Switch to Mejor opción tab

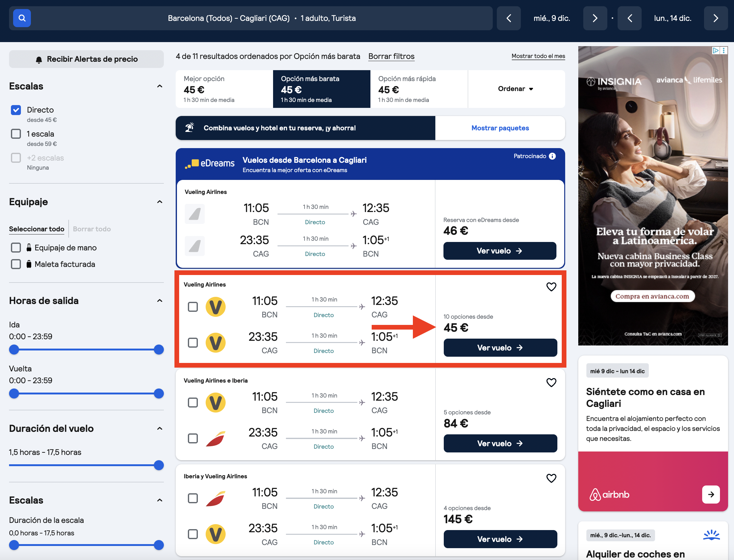(224, 89)
